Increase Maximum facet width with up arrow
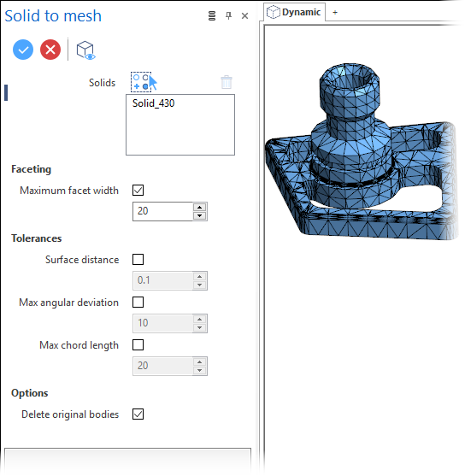The height and width of the screenshot is (476, 465). point(199,208)
